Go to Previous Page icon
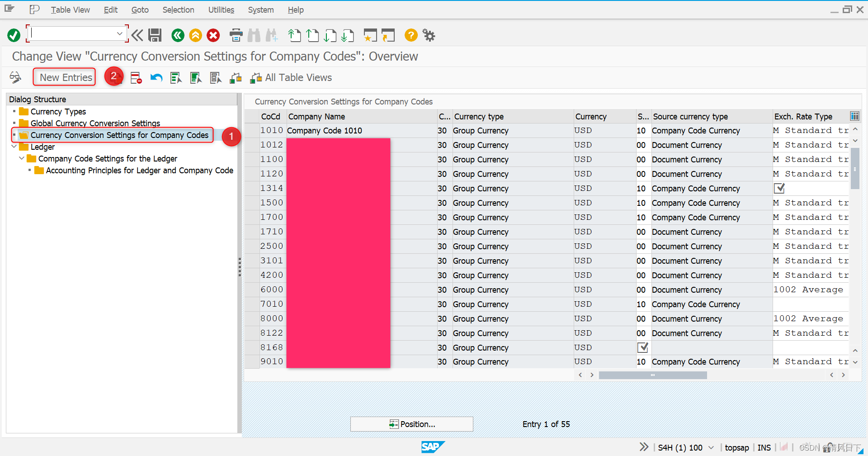 coord(312,35)
